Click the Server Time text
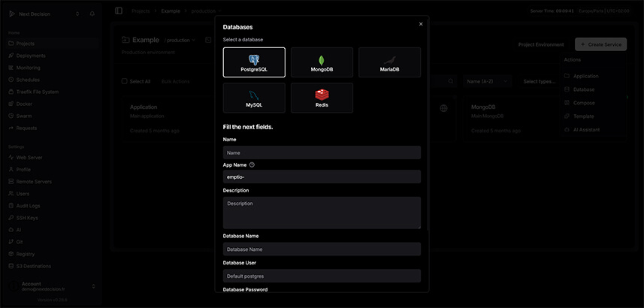644x308 pixels. 552,11
